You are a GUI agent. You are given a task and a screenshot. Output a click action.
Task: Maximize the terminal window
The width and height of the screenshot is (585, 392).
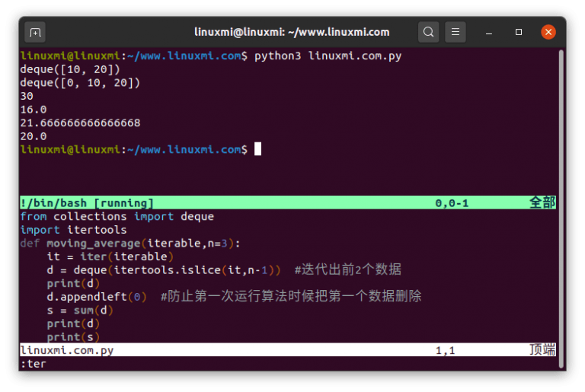[519, 32]
